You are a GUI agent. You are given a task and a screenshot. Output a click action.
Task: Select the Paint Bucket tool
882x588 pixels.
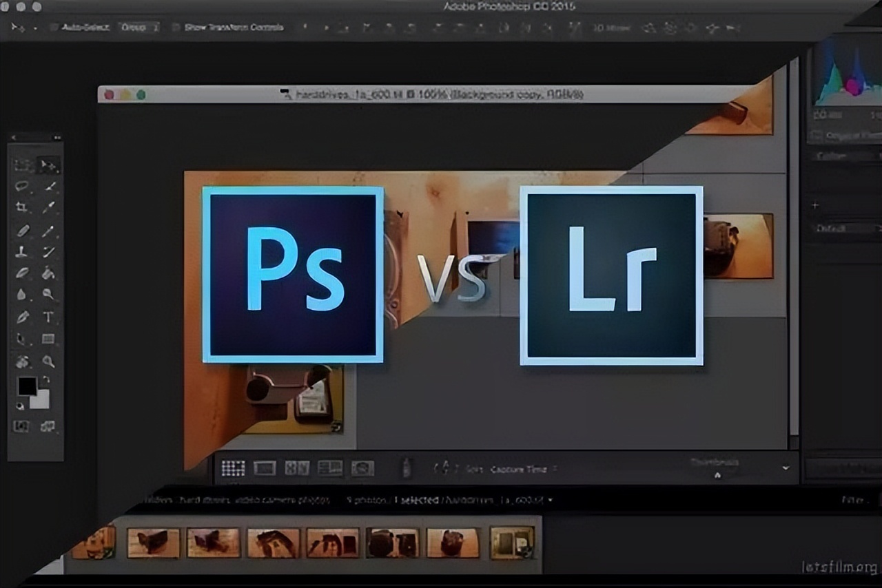[x=48, y=273]
